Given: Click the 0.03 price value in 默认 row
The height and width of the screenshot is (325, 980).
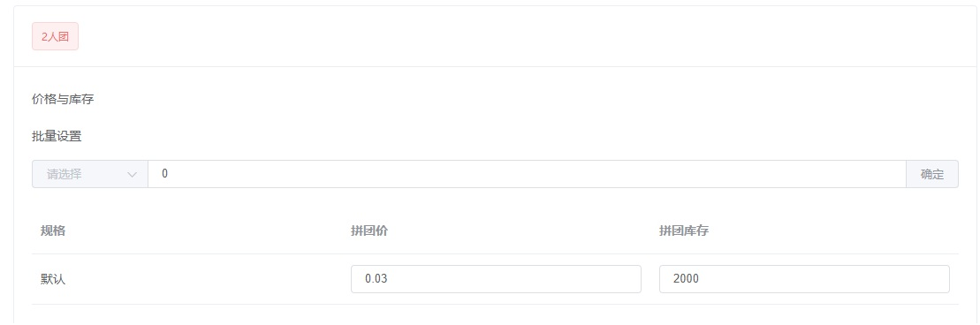Looking at the screenshot, I should click(376, 279).
